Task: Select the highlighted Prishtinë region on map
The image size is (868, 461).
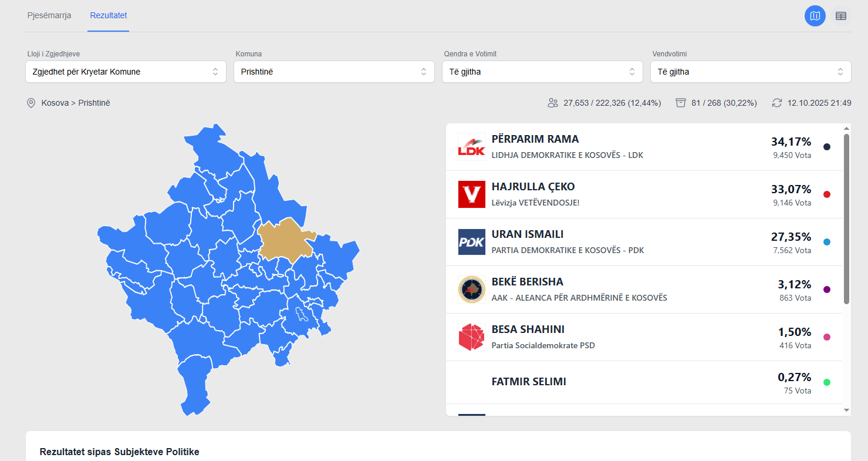Action: click(x=285, y=240)
